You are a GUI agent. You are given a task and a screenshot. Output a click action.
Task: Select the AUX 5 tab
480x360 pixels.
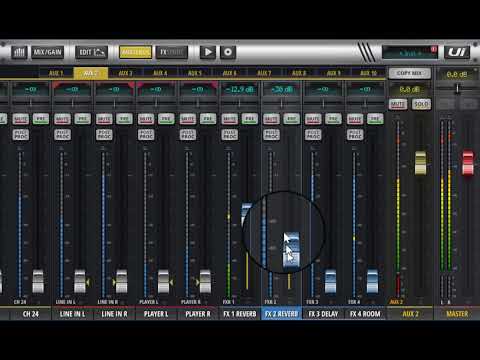pyautogui.click(x=195, y=73)
